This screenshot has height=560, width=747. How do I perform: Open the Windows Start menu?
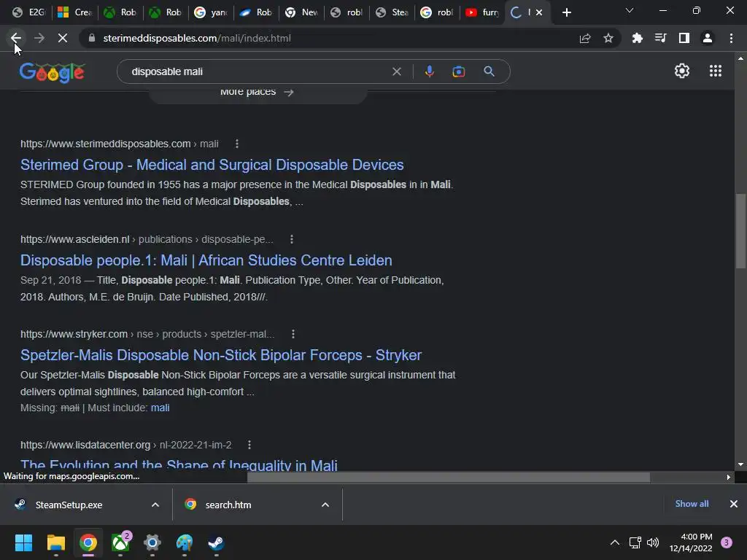23,542
